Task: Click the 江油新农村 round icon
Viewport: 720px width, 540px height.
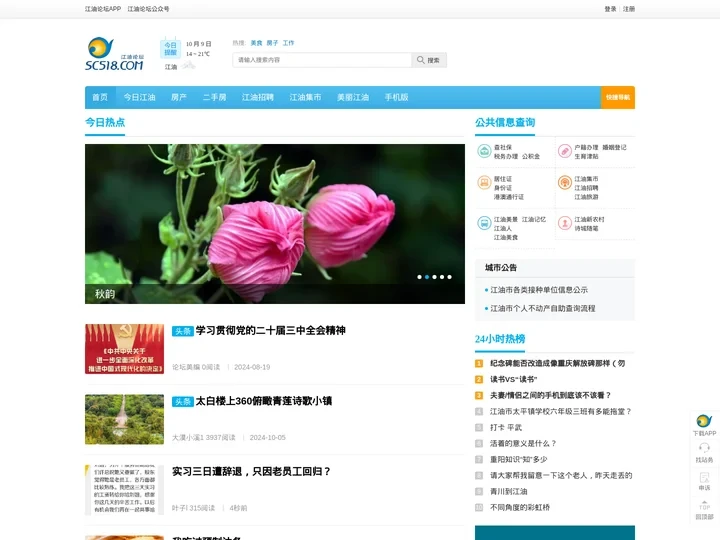Action: pyautogui.click(x=565, y=223)
